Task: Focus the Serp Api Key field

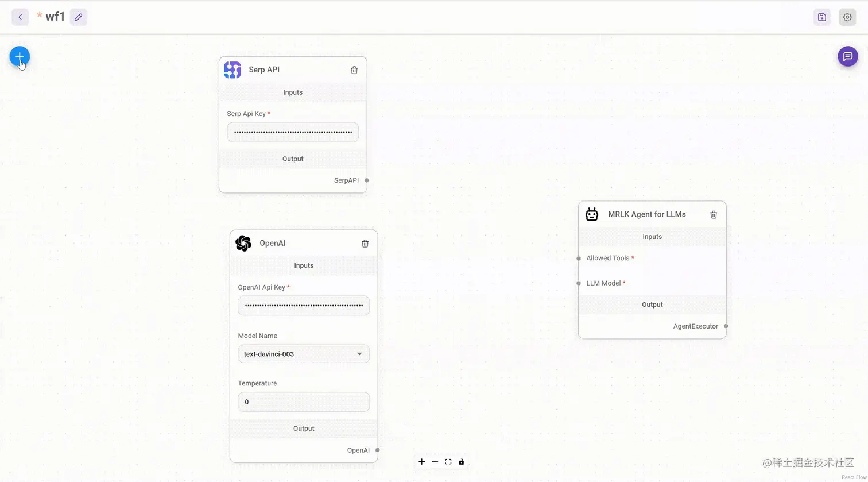Action: click(293, 132)
